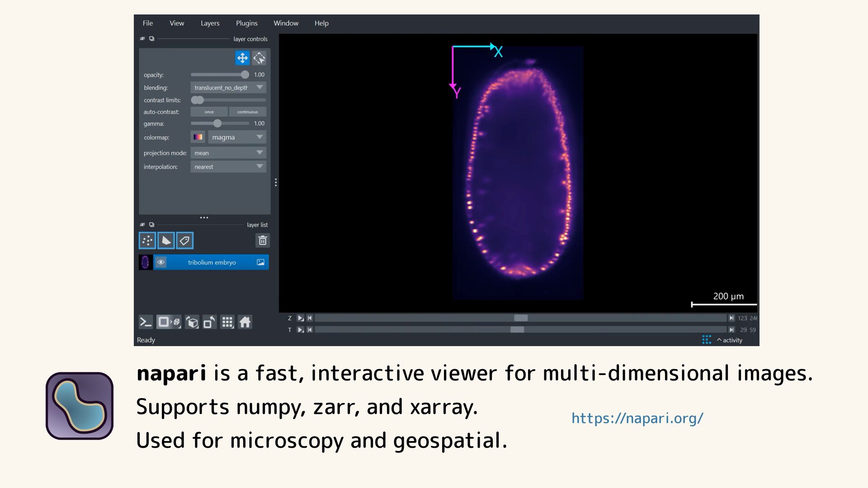Add a new labels layer
This screenshot has width=868, height=488.
184,240
